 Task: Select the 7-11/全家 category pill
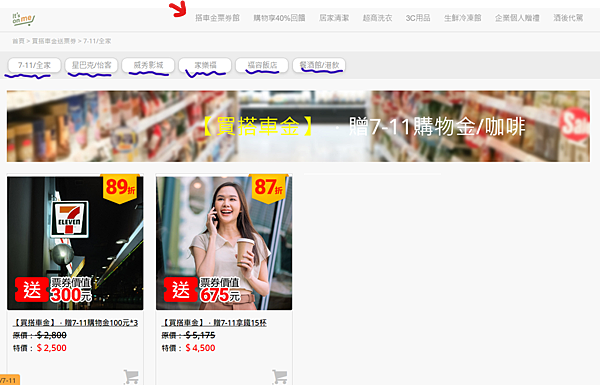click(34, 65)
